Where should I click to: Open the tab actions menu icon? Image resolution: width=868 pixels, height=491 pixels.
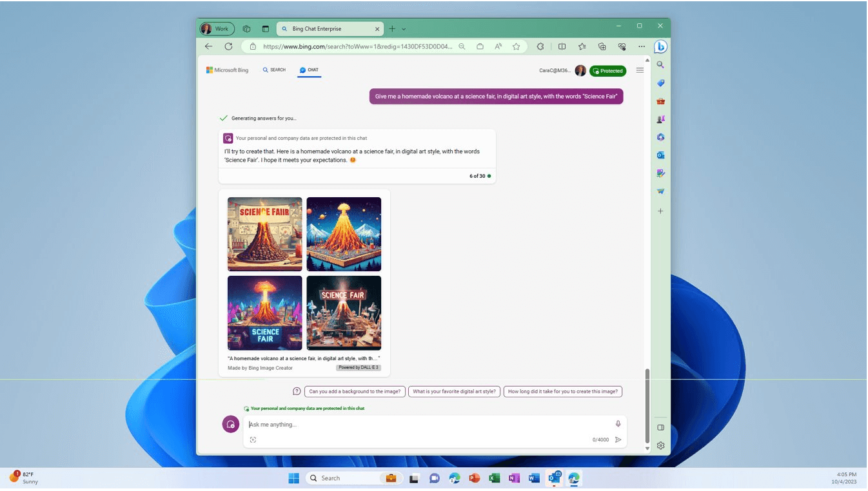point(265,28)
